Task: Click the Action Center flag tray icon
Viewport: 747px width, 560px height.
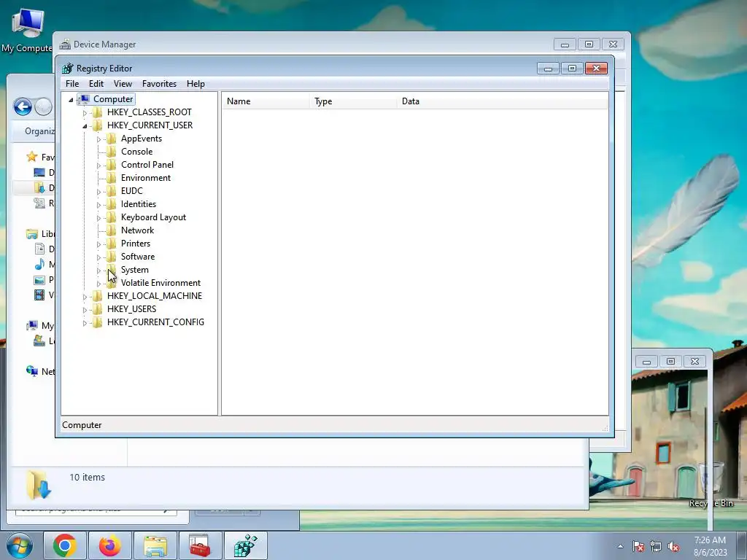Action: tap(638, 547)
